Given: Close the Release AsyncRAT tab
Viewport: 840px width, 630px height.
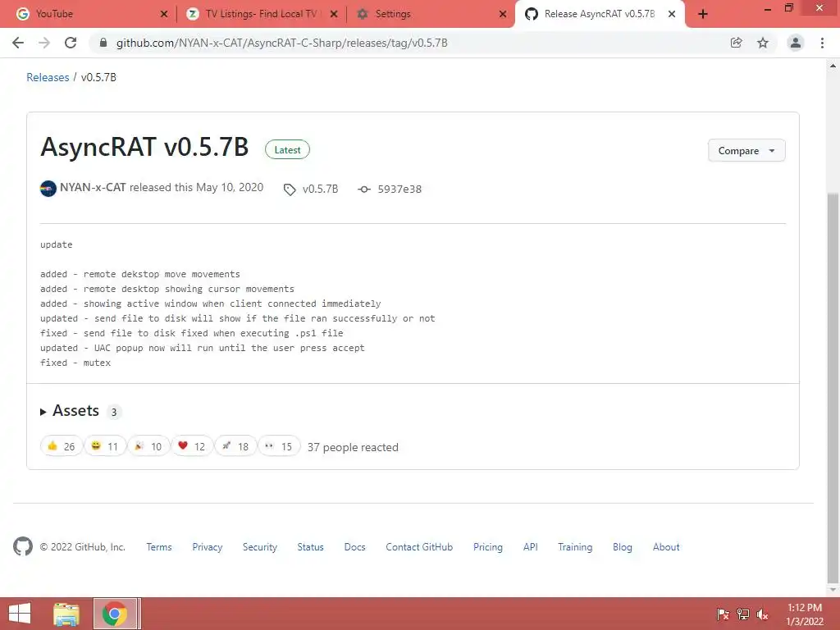Looking at the screenshot, I should point(672,14).
